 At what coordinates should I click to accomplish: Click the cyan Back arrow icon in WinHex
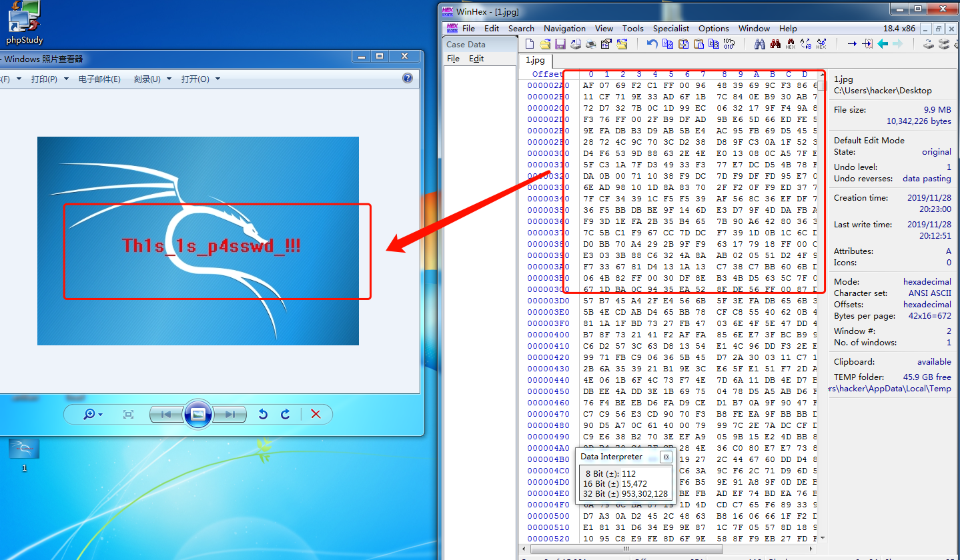tap(883, 44)
